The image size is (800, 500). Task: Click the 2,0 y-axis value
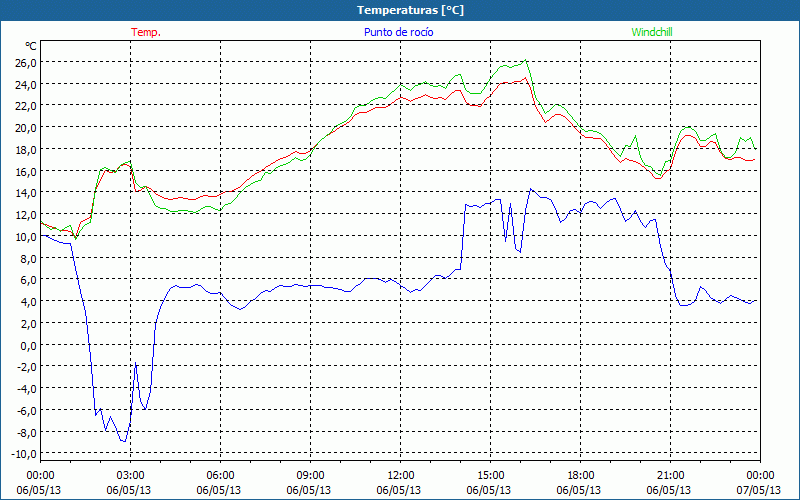29,324
